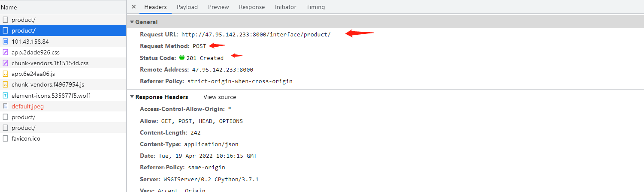This screenshot has width=644, height=192.
Task: Click the Name column header
Action: (x=9, y=7)
